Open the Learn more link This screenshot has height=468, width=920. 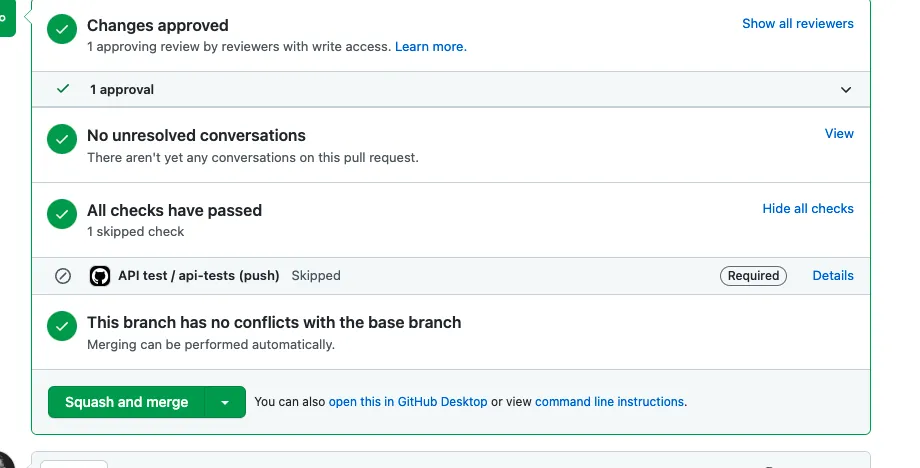[x=431, y=46]
